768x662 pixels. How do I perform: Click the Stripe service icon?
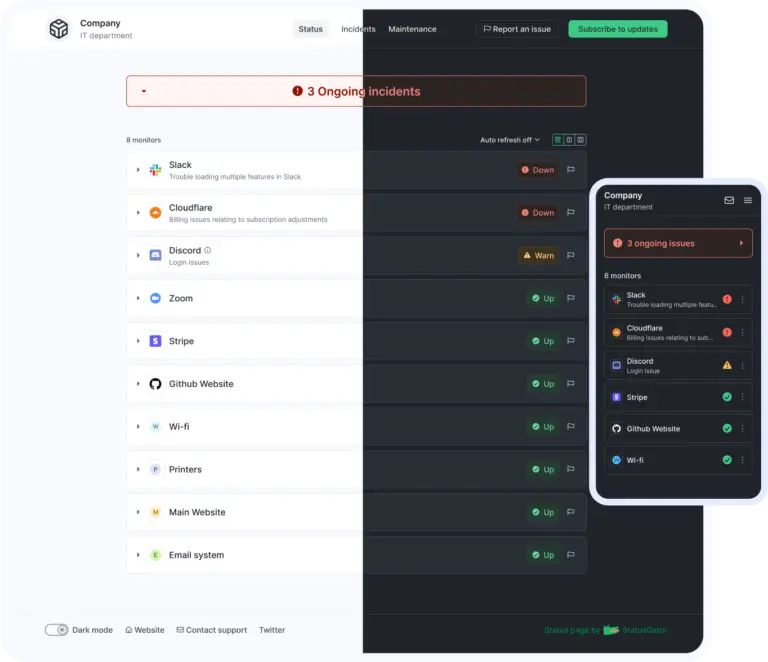155,341
